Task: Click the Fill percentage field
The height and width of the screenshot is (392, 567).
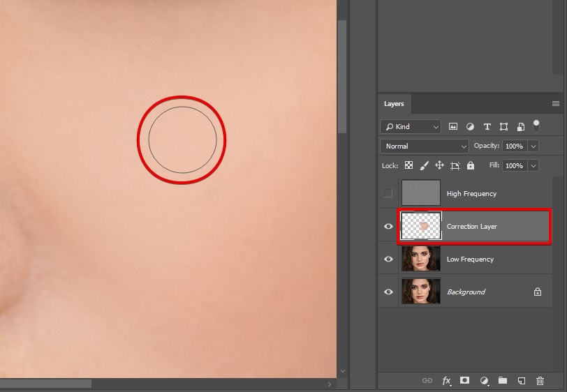Action: tap(514, 166)
